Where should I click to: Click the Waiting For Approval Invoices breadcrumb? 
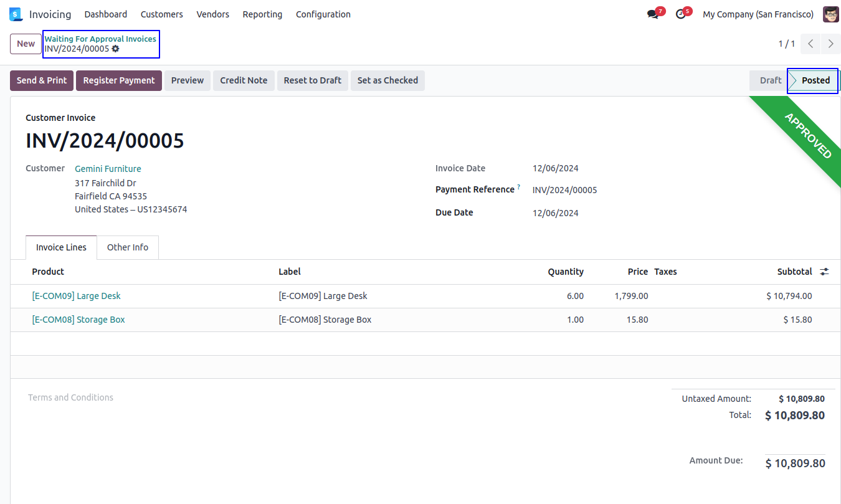[100, 39]
